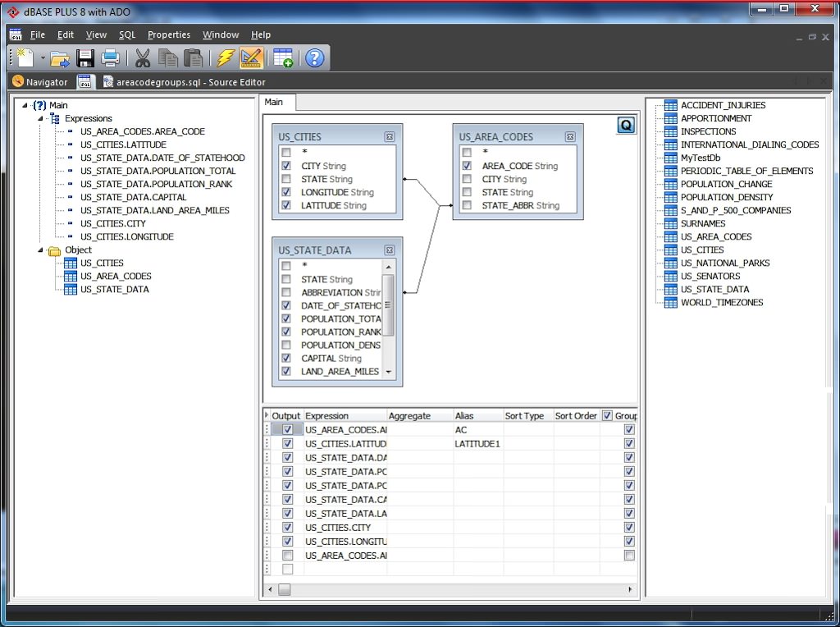Click the Sort Order column header

point(577,416)
